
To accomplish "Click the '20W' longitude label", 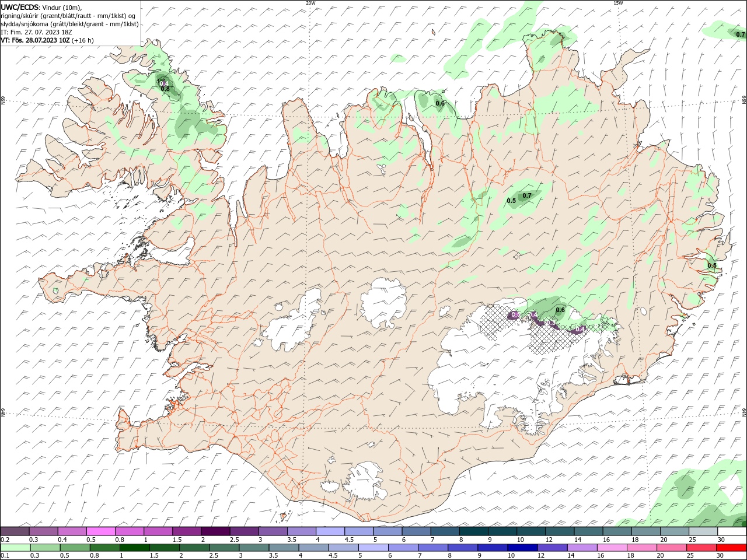I will 310,3.
